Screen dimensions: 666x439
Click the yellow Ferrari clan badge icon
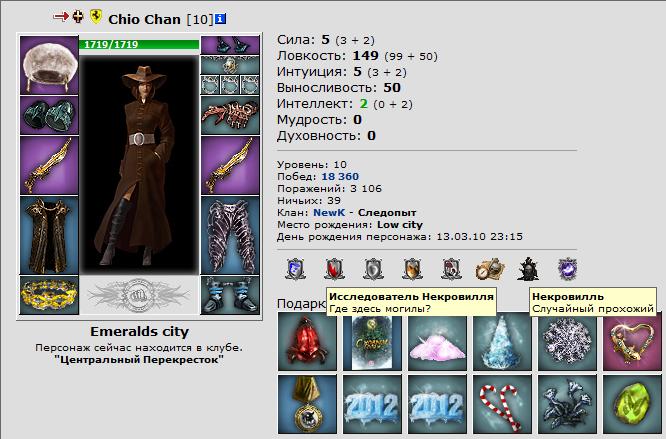click(x=96, y=17)
